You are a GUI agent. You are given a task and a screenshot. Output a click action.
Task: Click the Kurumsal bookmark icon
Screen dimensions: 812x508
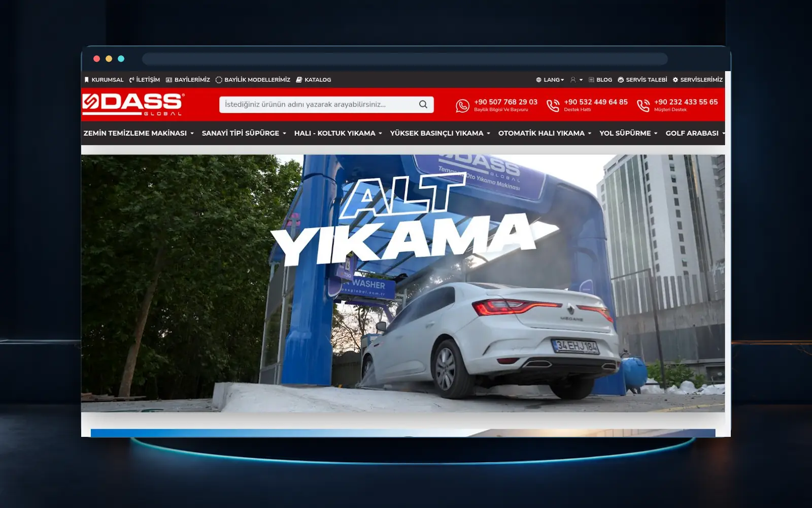[86, 80]
